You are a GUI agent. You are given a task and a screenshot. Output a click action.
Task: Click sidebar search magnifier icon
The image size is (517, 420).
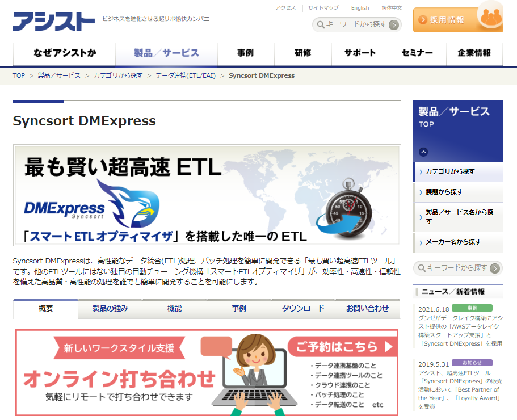click(422, 268)
